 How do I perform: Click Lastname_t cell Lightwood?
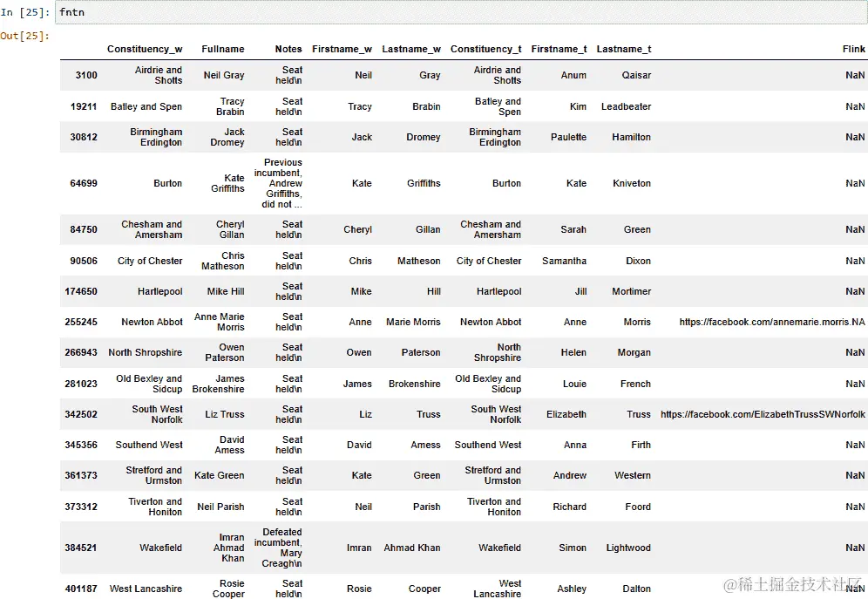click(x=628, y=548)
